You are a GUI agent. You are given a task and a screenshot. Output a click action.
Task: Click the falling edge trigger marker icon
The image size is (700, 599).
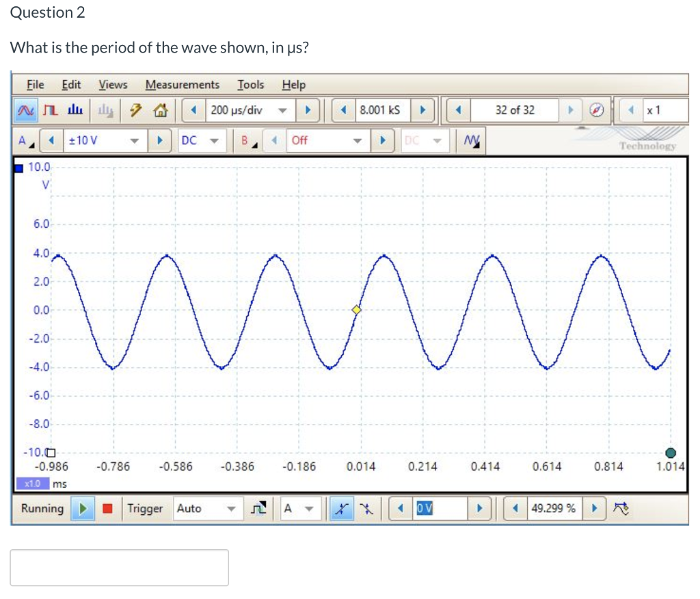pos(367,508)
